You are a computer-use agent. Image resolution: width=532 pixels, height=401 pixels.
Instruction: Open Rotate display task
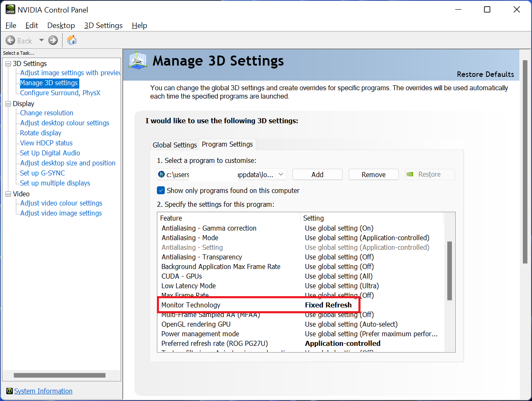point(41,133)
